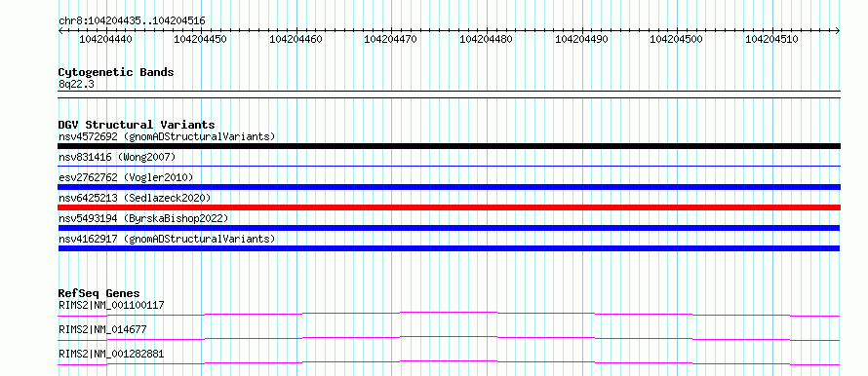
Task: Open variant nsv5493194 (ByrskaBishop2022) label
Action: [143, 218]
